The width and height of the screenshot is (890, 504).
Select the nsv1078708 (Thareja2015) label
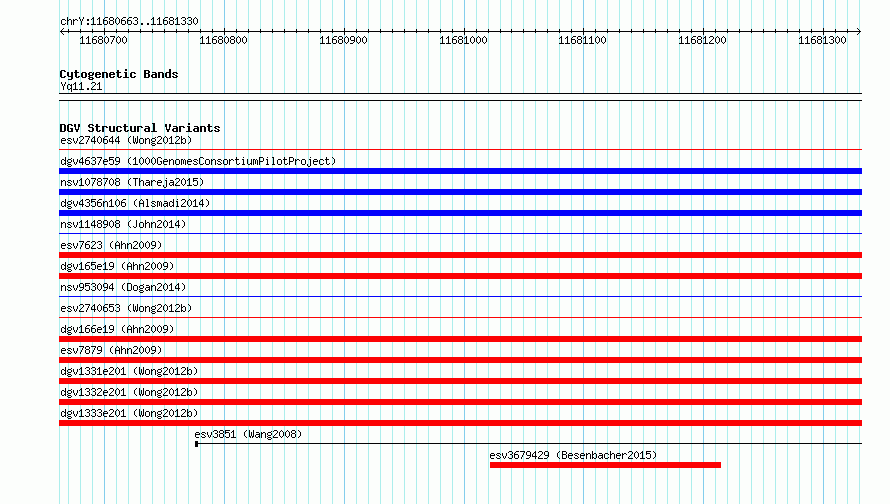(132, 182)
